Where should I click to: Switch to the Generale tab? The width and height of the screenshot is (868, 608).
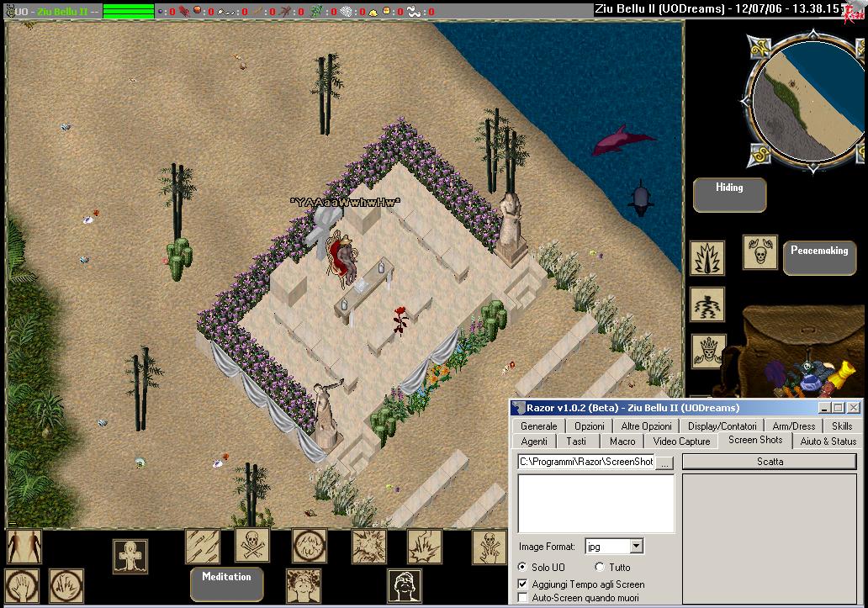pos(538,426)
